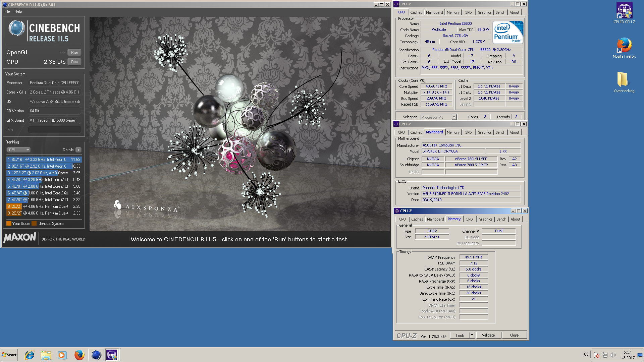
Task: Click the DRAM Frequency value 497.1 MHz
Action: pyautogui.click(x=474, y=257)
